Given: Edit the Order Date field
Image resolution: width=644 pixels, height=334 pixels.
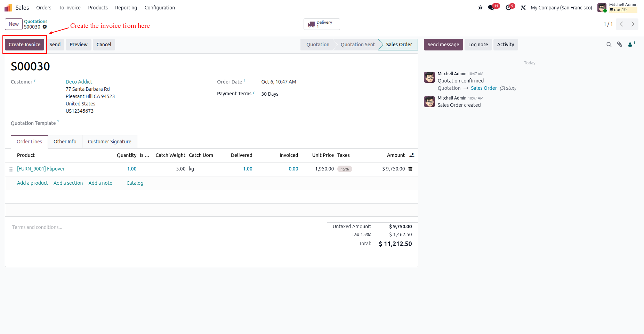Looking at the screenshot, I should pos(279,82).
